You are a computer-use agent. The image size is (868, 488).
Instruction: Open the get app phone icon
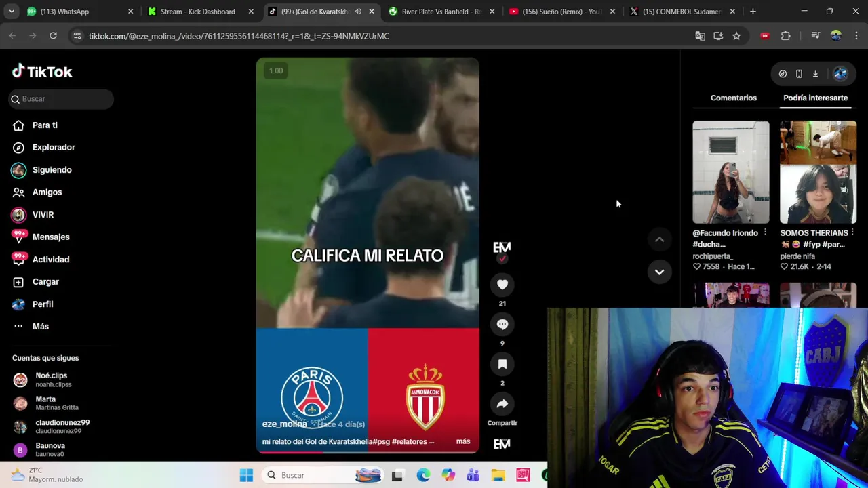click(x=799, y=74)
